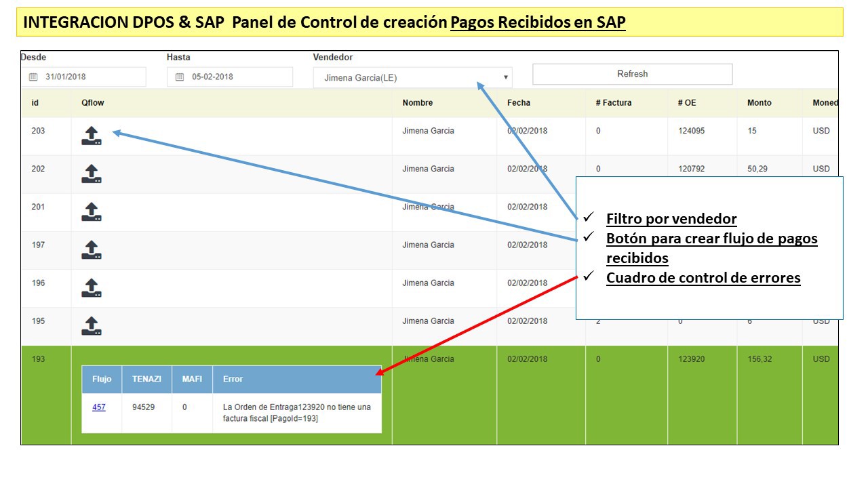The image size is (868, 488).
Task: Click OE number 124095
Action: click(x=692, y=131)
